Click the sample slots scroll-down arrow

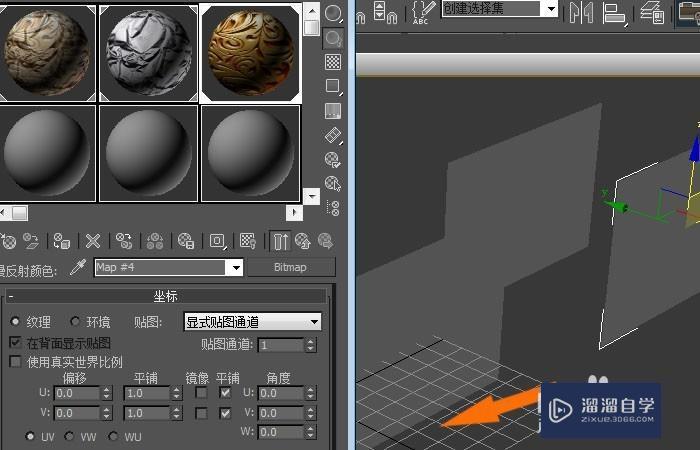(x=311, y=196)
